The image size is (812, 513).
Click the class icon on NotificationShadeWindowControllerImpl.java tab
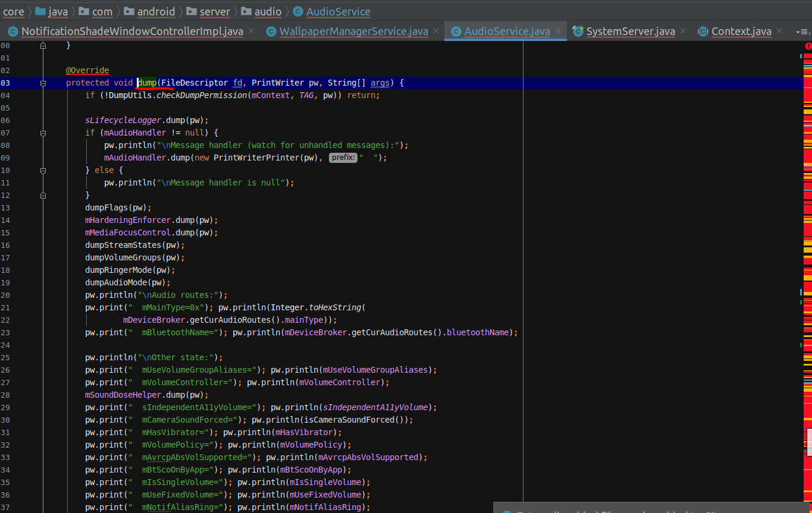click(x=12, y=32)
